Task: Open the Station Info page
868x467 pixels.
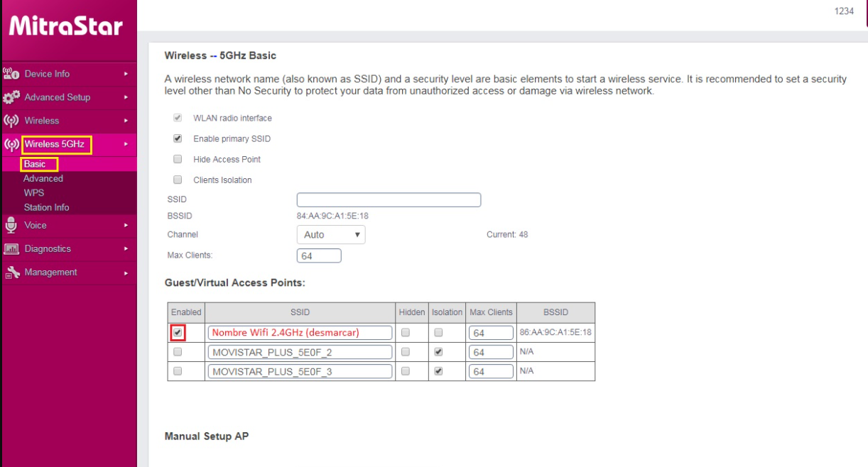Action: (46, 208)
